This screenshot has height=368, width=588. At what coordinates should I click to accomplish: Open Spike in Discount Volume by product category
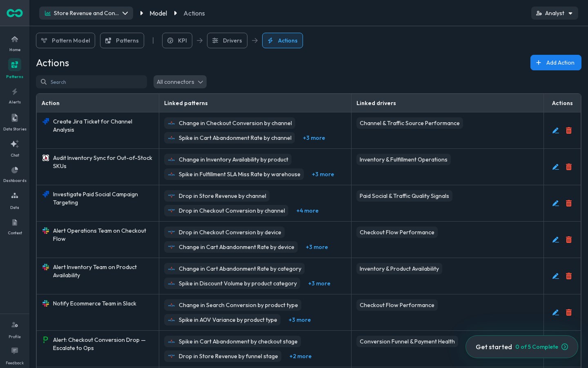232,283
